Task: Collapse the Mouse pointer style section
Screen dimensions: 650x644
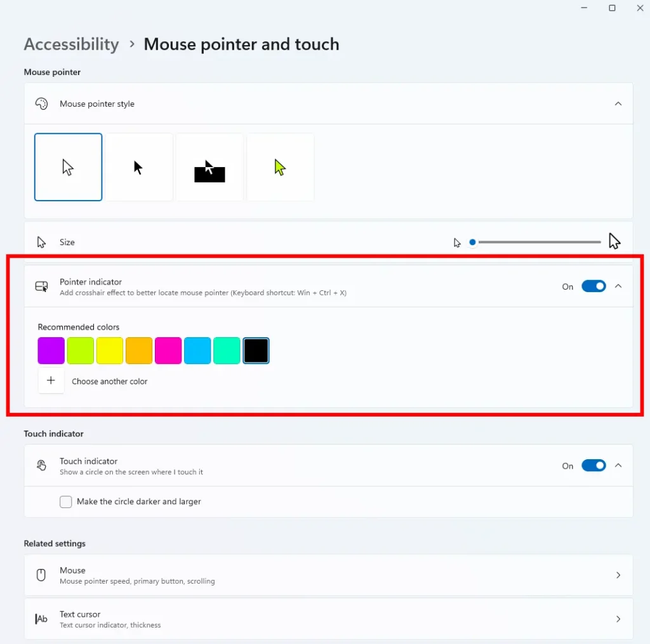Action: (618, 103)
